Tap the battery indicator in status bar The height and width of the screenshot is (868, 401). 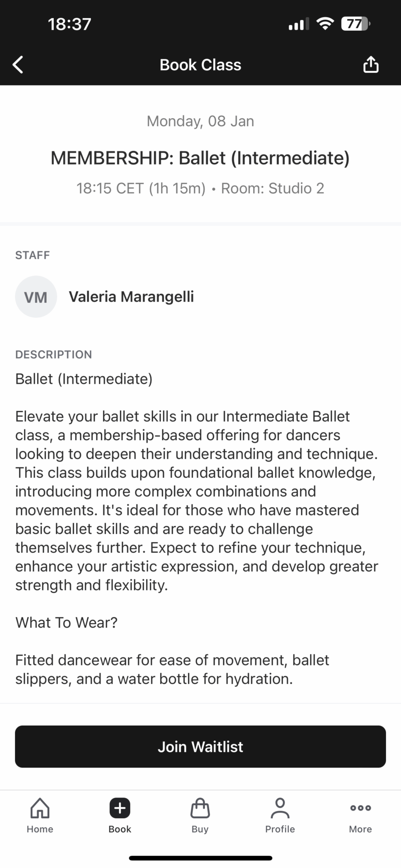(356, 24)
